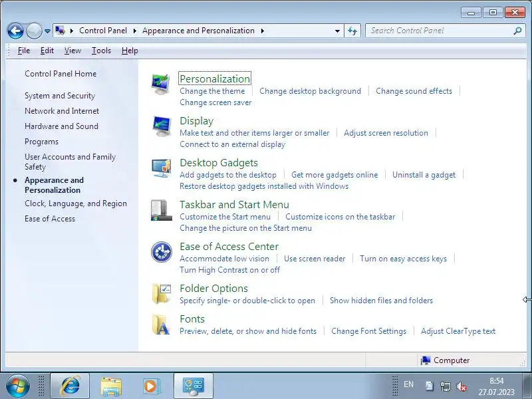Open the Help menu
The image size is (532, 399).
[x=130, y=51]
